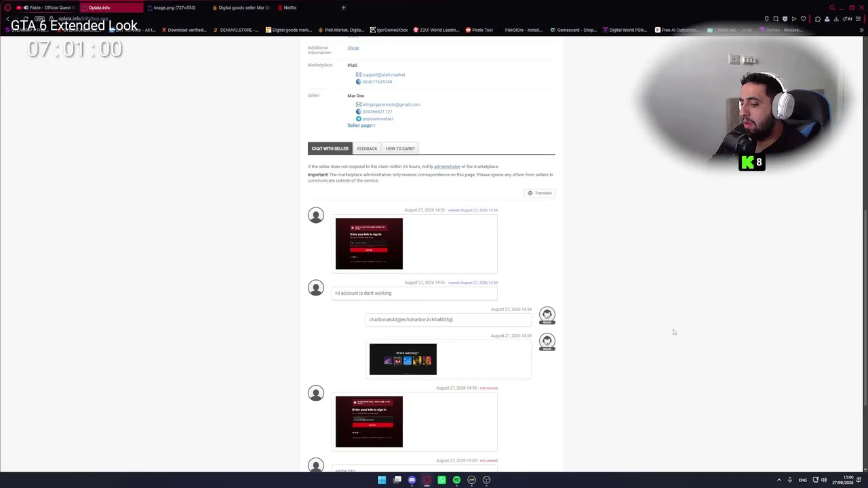
Task: Click the microphone tray icon
Action: [x=789, y=480]
